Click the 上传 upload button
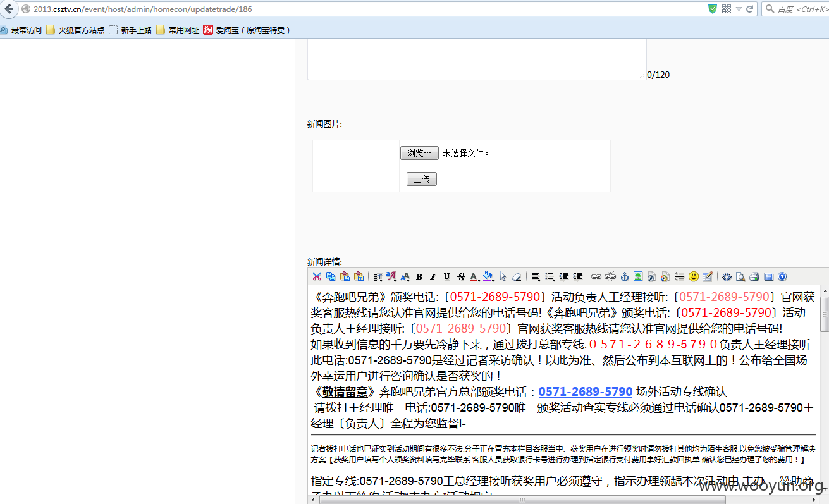Viewport: 829px width, 504px height. click(x=422, y=179)
